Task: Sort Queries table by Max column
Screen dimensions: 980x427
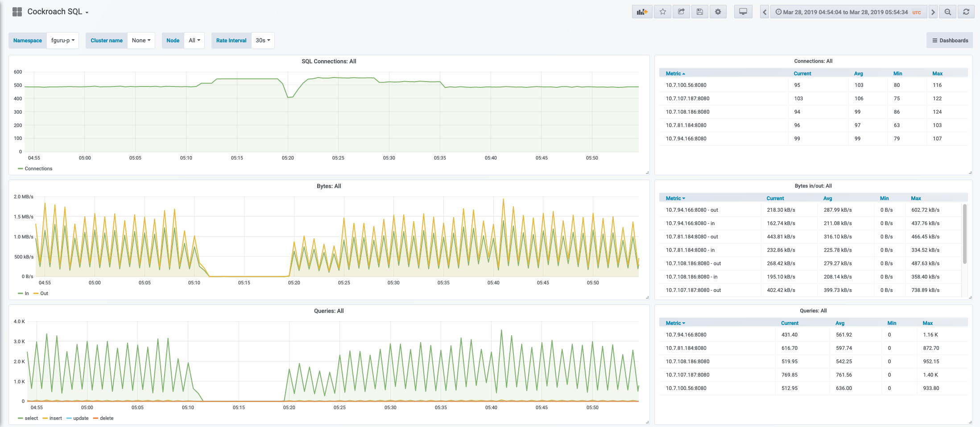Action: point(927,323)
